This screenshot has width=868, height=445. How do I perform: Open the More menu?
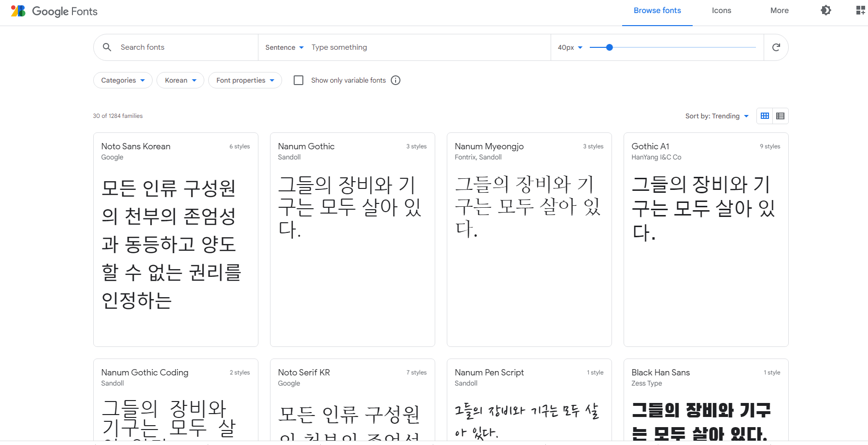click(x=779, y=11)
